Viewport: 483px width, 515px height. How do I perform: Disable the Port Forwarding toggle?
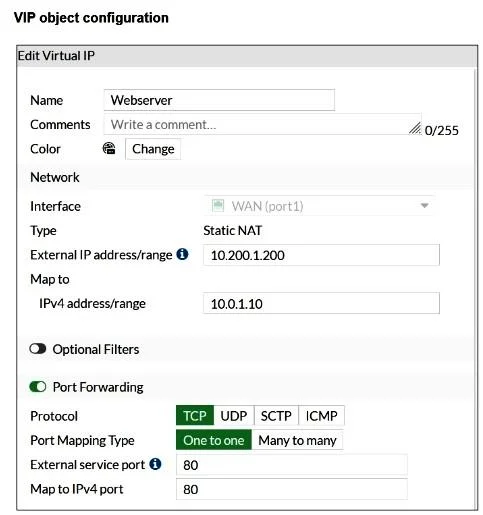point(38,387)
